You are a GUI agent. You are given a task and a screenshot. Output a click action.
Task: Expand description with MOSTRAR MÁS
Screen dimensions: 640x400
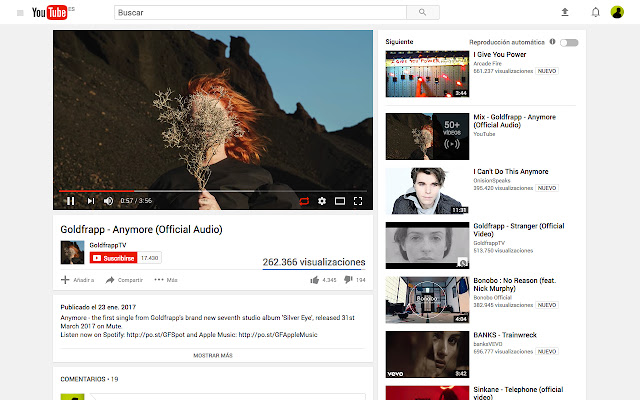coord(213,356)
